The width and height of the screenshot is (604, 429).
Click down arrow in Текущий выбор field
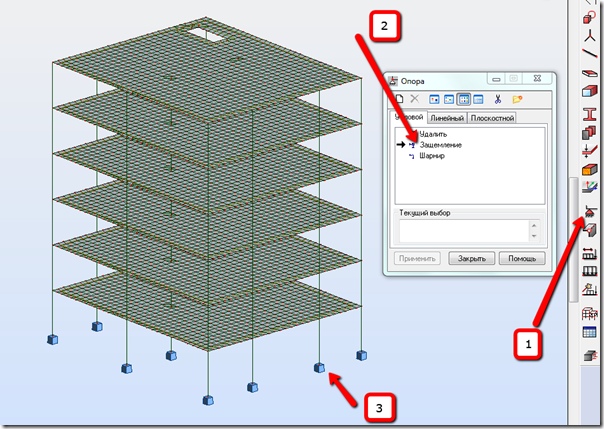point(534,236)
